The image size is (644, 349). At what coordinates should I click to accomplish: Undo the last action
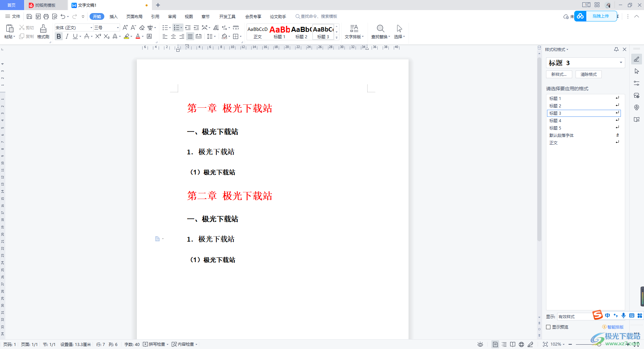coord(63,16)
